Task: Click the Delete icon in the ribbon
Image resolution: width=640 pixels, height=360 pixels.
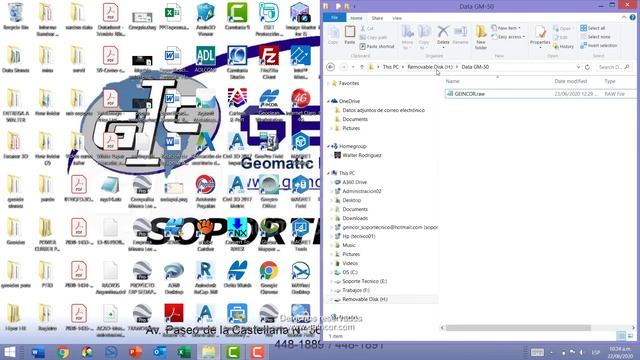Action: click(443, 35)
